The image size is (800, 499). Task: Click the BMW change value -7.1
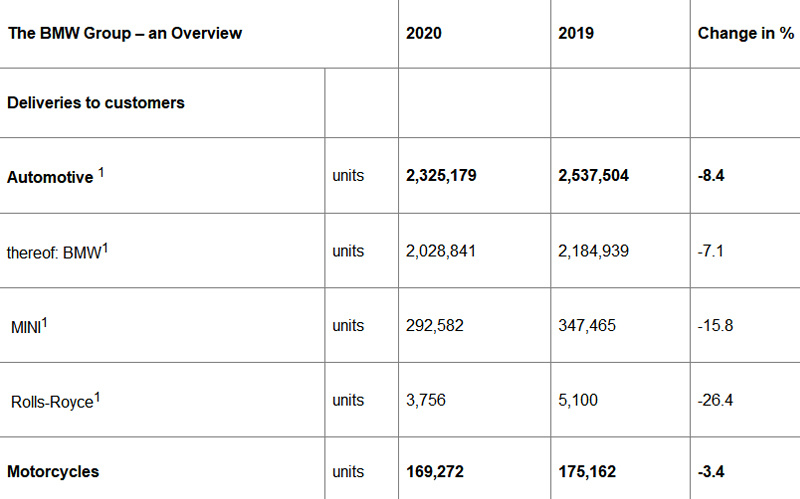[x=710, y=251]
